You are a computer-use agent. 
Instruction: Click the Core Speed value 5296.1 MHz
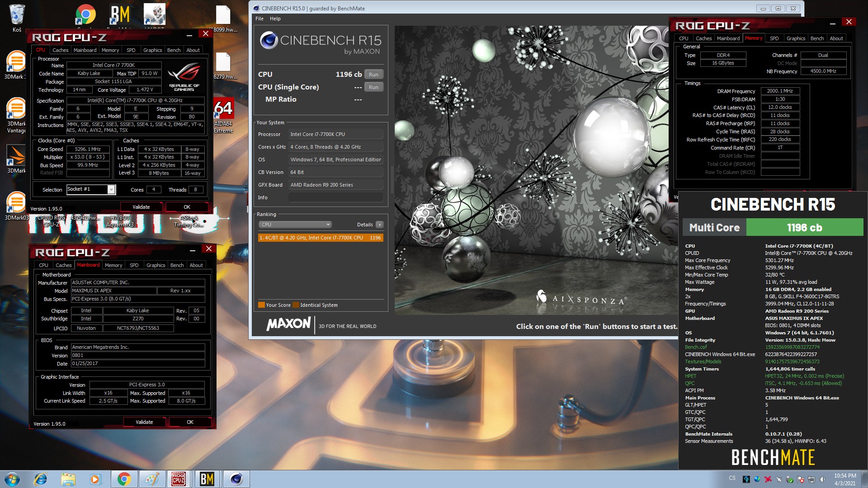pos(88,149)
